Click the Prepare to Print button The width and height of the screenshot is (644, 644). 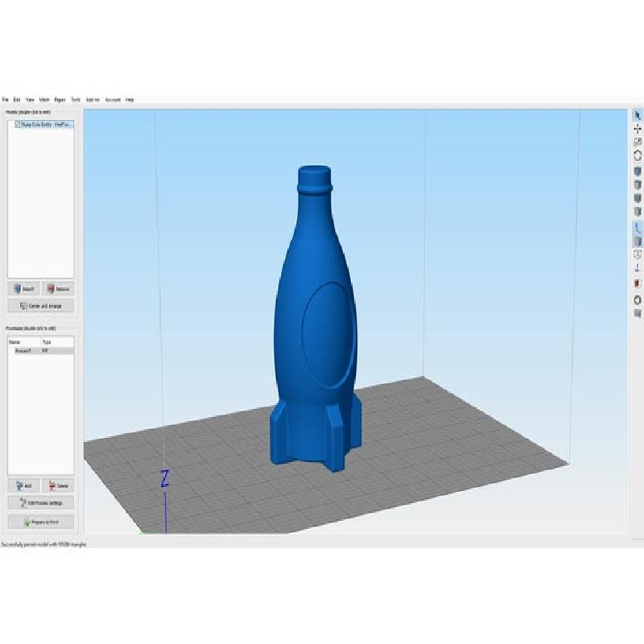pyautogui.click(x=41, y=522)
